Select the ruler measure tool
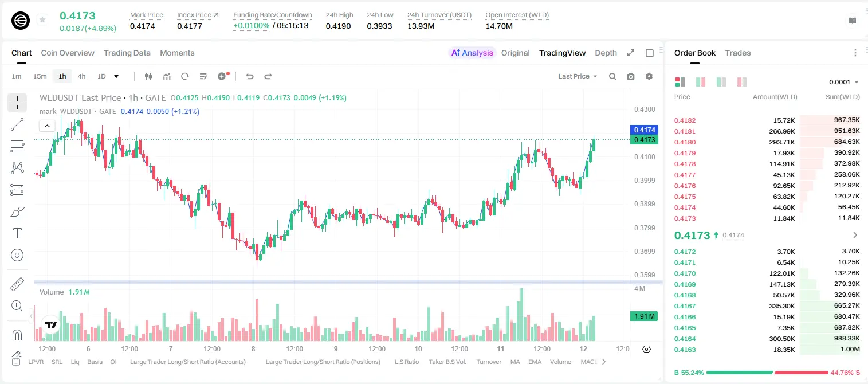This screenshot has width=868, height=384. (17, 284)
